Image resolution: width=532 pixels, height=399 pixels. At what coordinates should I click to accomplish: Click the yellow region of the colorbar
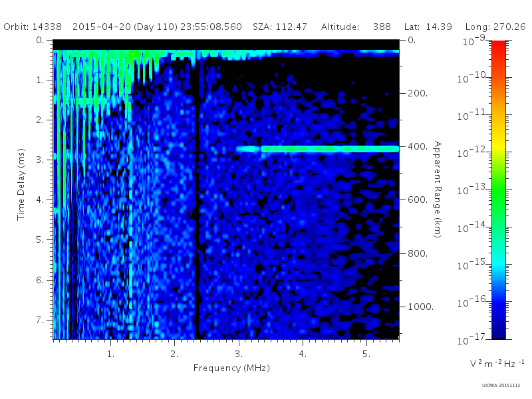(x=499, y=144)
